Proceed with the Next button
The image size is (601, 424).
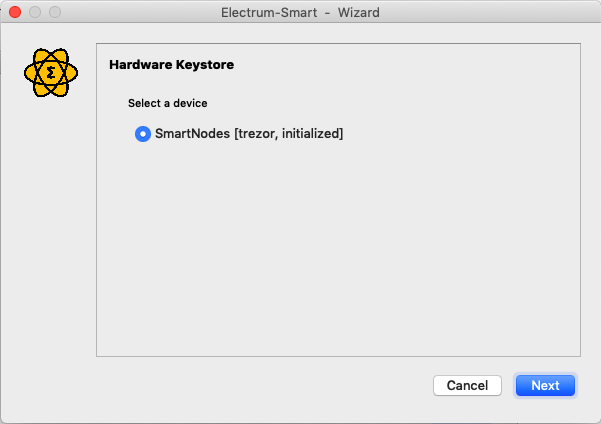point(545,385)
